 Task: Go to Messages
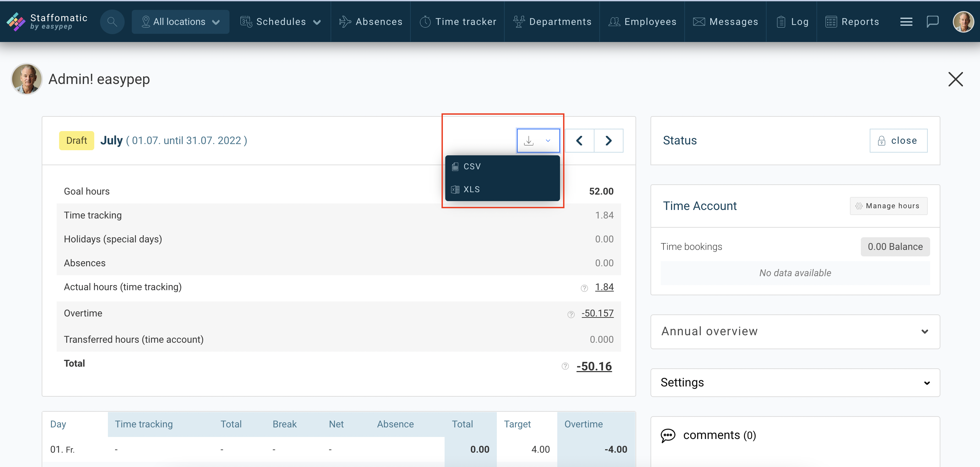point(726,22)
